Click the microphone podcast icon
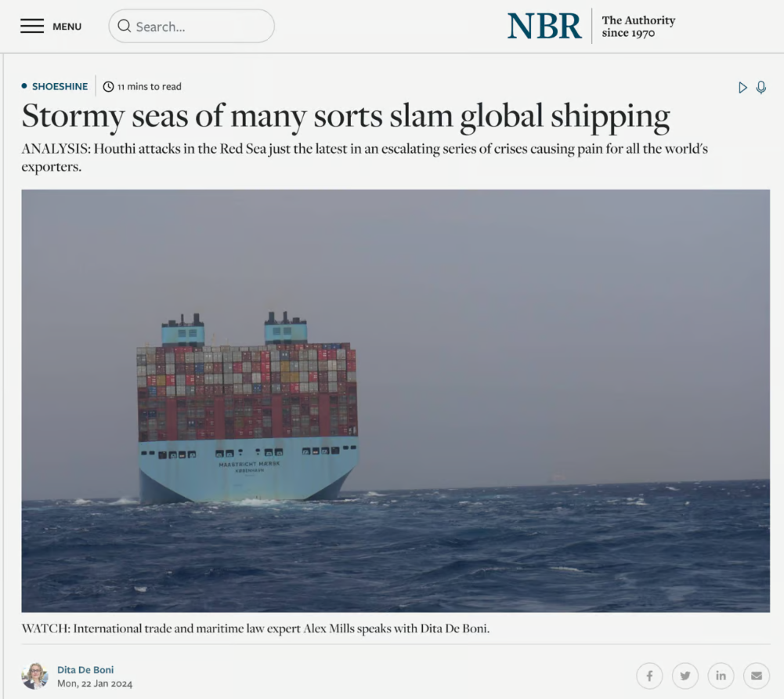 (x=761, y=88)
